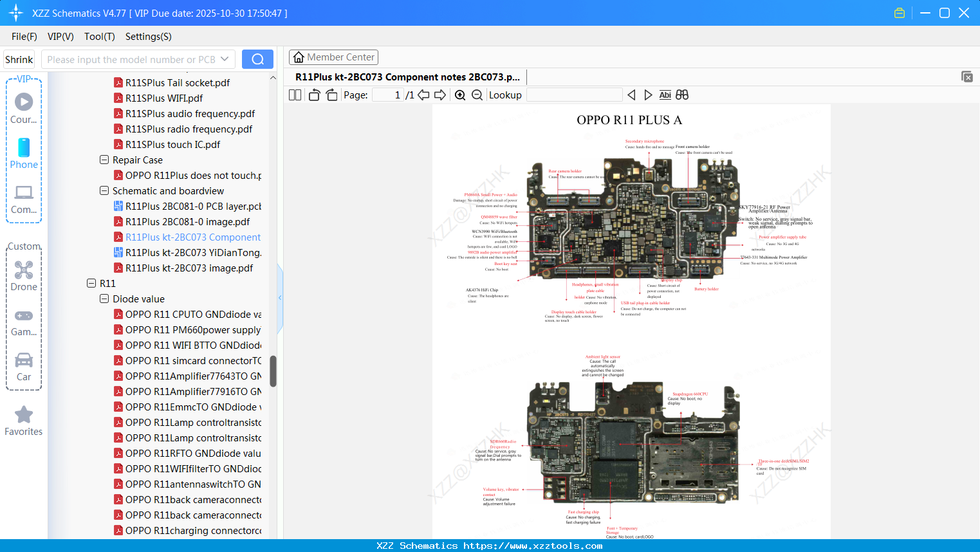Image resolution: width=980 pixels, height=552 pixels.
Task: Click the blue search button
Action: (257, 59)
